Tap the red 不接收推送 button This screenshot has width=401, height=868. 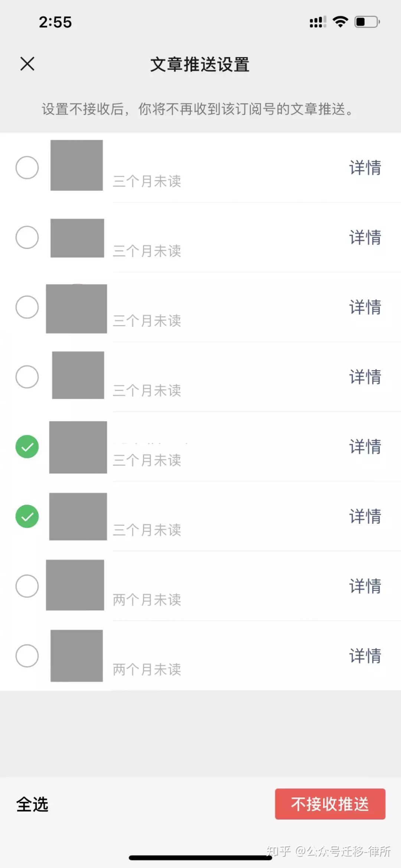330,804
